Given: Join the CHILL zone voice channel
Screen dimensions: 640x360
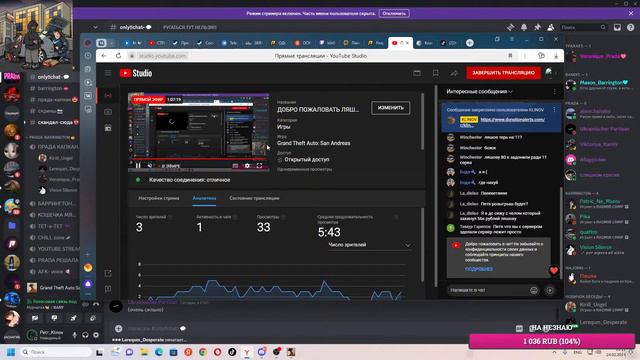Looking at the screenshot, I should pos(52,238).
